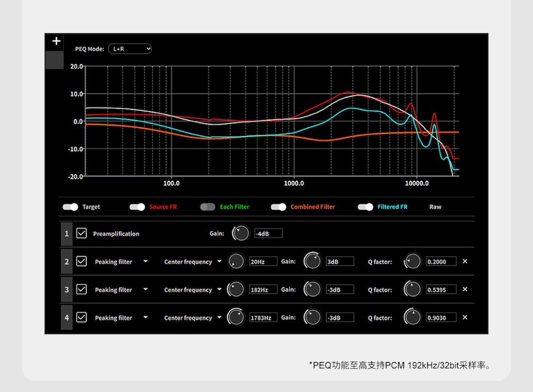
Task: Click the 0.2000 Q factor field
Action: (441, 262)
